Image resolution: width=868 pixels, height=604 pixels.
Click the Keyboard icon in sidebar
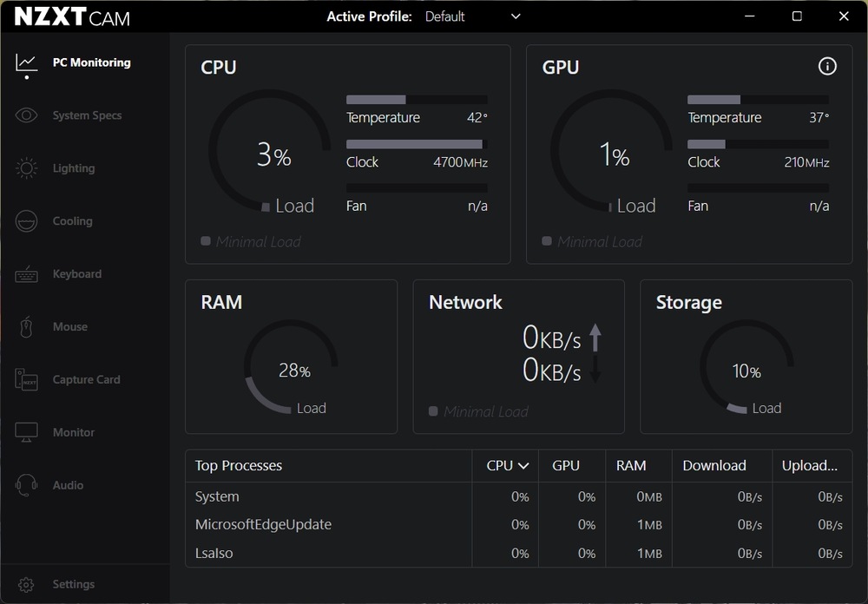[x=26, y=274]
